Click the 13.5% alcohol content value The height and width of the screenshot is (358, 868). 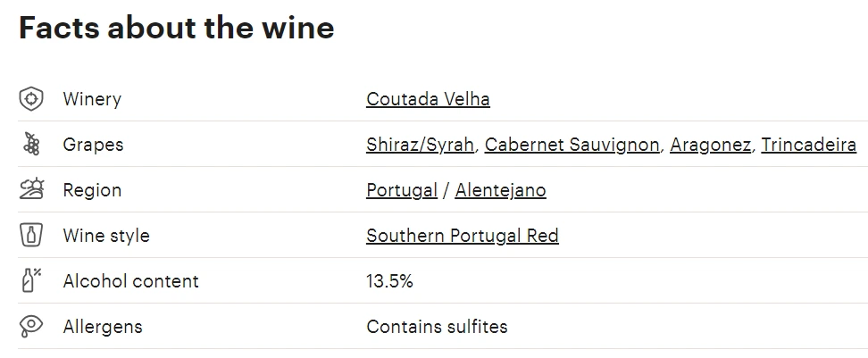389,281
